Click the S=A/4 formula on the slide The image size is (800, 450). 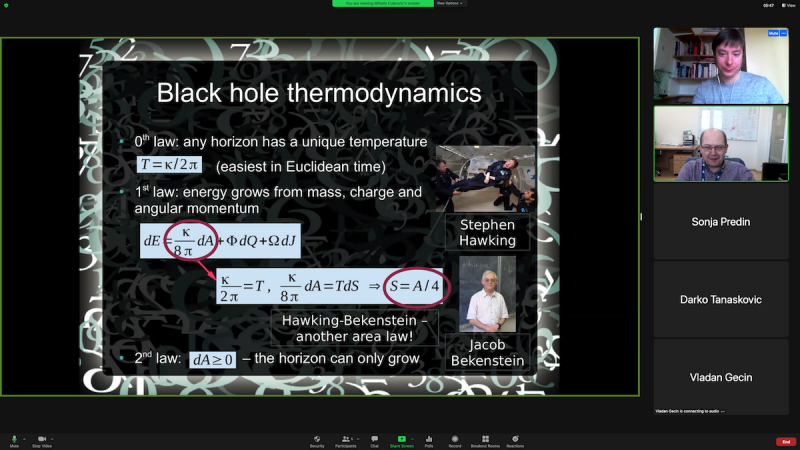coord(414,286)
